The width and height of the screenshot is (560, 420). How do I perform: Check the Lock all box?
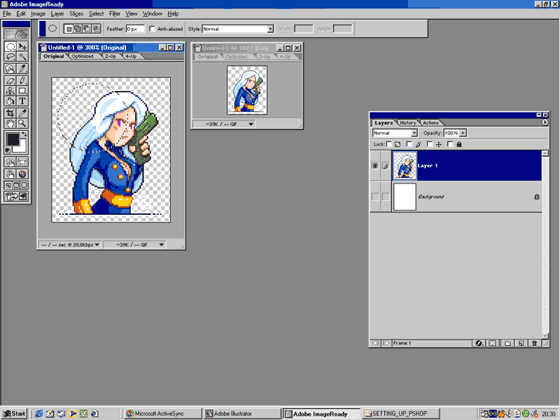pyautogui.click(x=450, y=144)
